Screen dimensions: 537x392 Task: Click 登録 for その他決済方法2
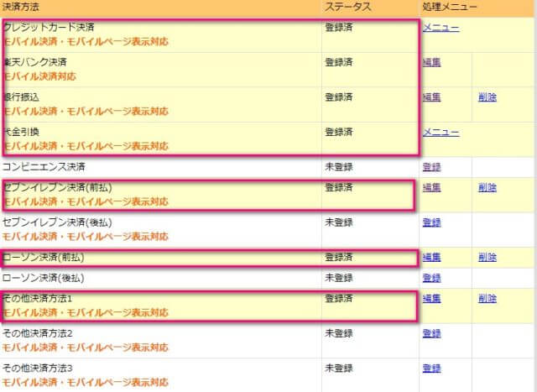click(x=431, y=333)
